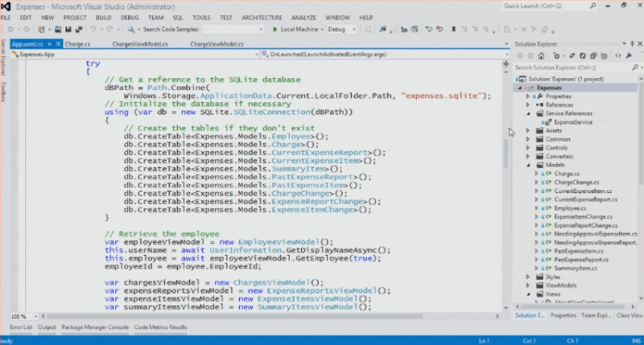This screenshot has width=644, height=345.
Task: Switch to the Team Explorer panel tab
Action: (596, 315)
